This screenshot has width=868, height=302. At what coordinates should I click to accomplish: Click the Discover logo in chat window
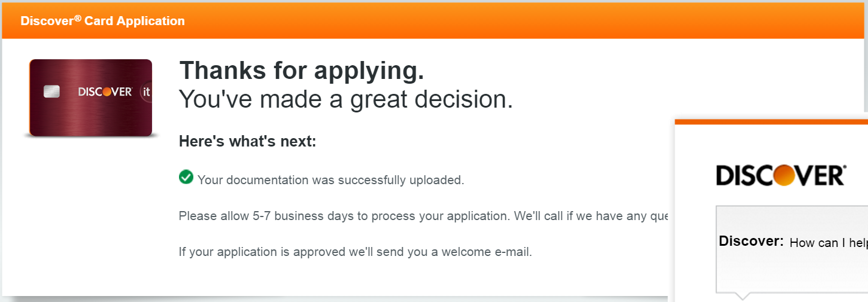tap(781, 176)
